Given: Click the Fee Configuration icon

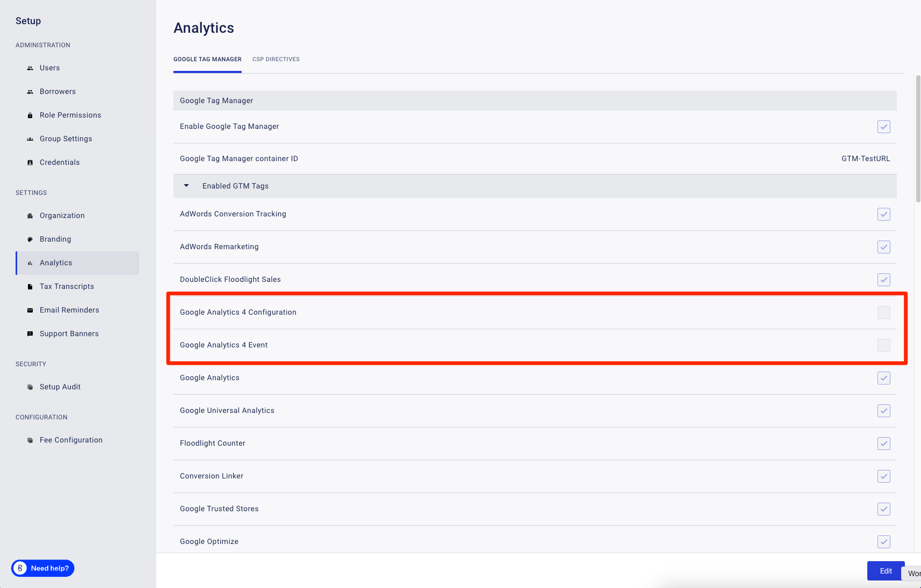Looking at the screenshot, I should point(30,440).
